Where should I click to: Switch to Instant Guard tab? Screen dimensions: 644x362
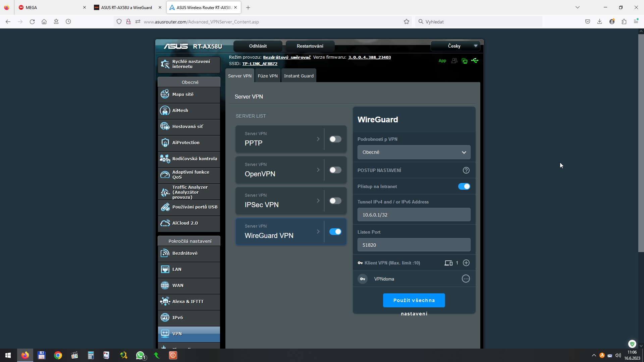(299, 76)
